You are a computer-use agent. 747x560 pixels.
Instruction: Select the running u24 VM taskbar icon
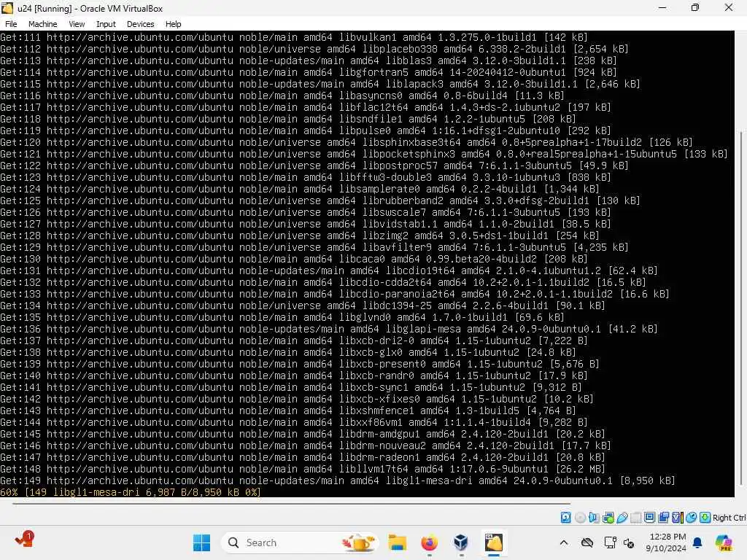tap(494, 542)
